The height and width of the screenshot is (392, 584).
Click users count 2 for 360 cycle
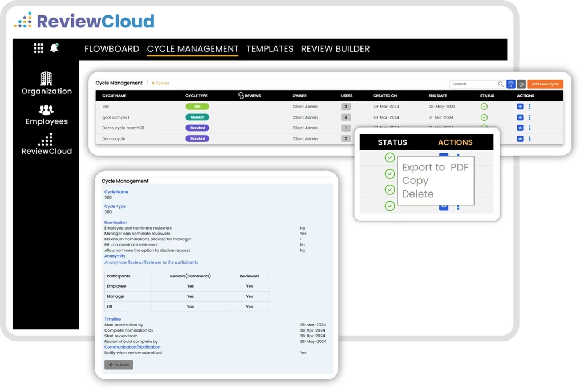click(x=346, y=107)
